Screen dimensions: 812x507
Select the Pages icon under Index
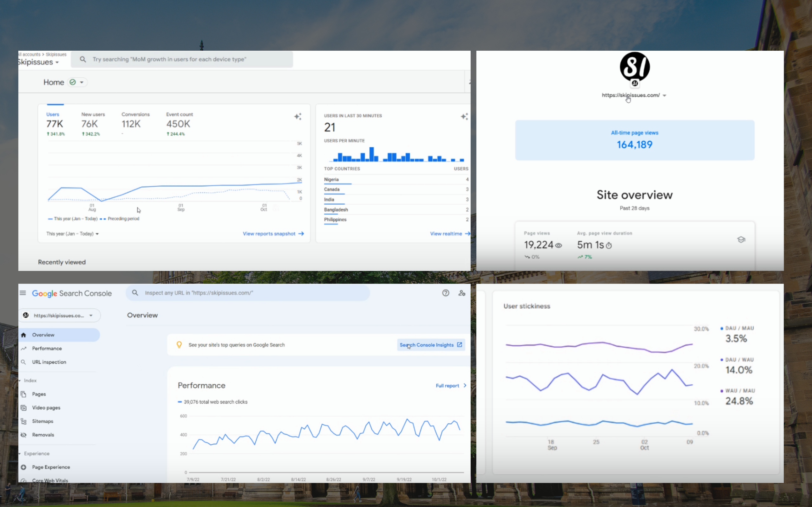click(23, 394)
